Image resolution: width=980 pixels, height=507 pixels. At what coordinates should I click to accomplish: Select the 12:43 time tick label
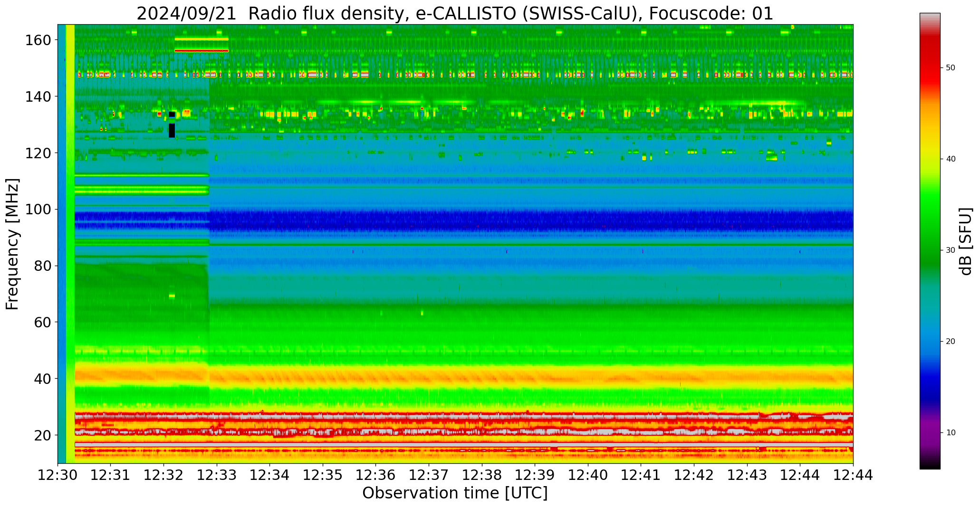click(747, 475)
